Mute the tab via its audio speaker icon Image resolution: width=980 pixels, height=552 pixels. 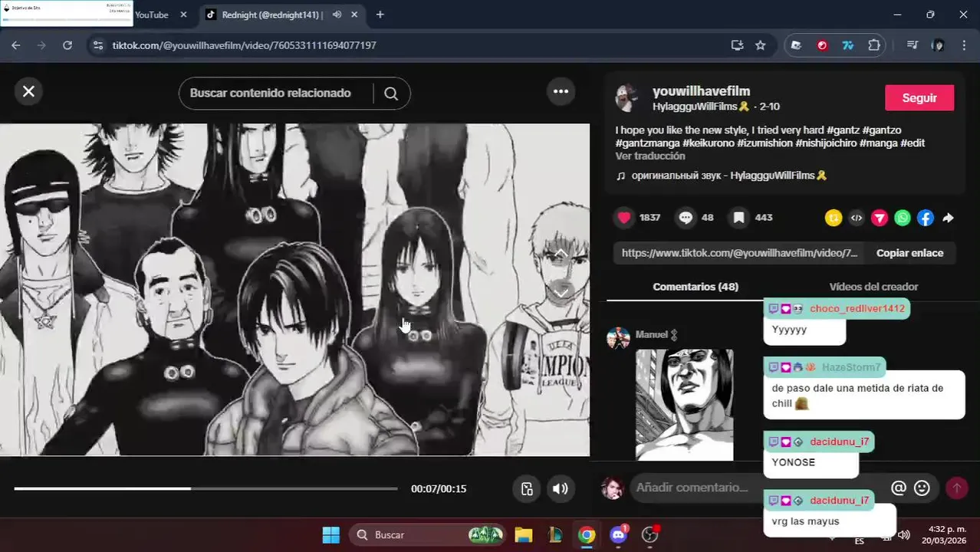(x=337, y=15)
